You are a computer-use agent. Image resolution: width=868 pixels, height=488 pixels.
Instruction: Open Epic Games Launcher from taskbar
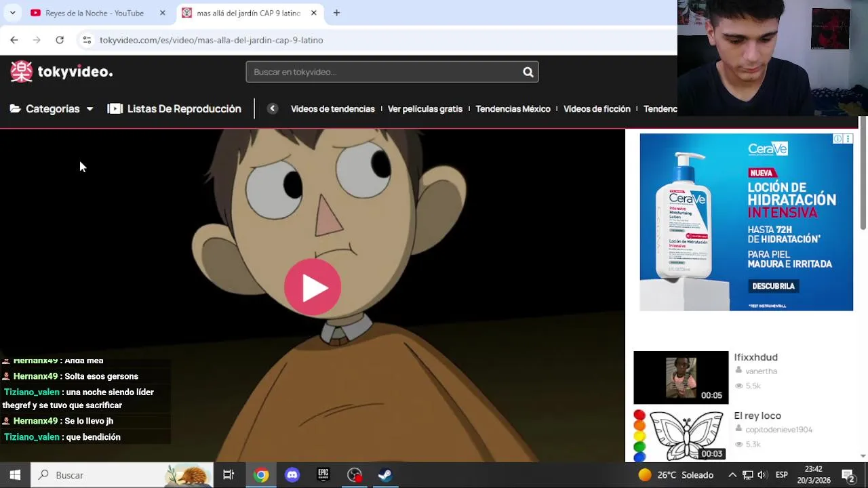coord(323,475)
